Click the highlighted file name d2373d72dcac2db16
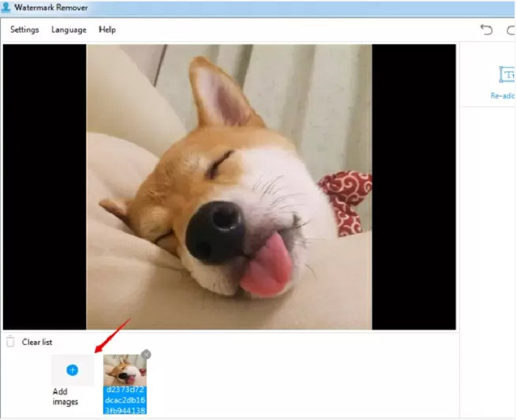Image resolution: width=516 pixels, height=420 pixels. (125, 400)
